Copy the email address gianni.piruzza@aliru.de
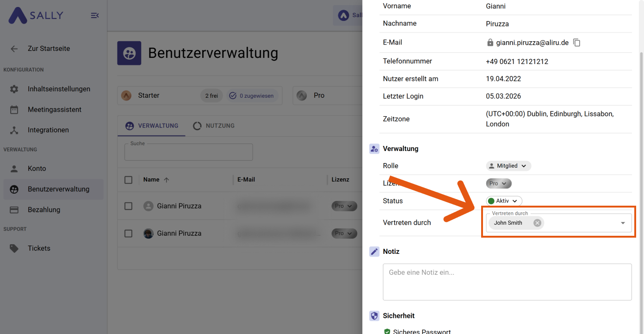The width and height of the screenshot is (644, 334). pos(576,42)
